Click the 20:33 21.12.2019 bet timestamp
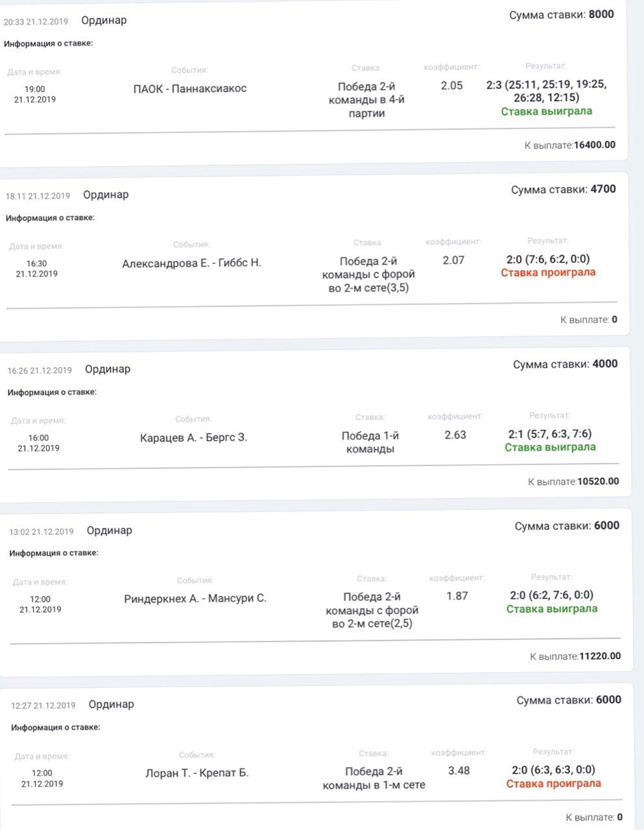This screenshot has height=830, width=644. tap(36, 22)
